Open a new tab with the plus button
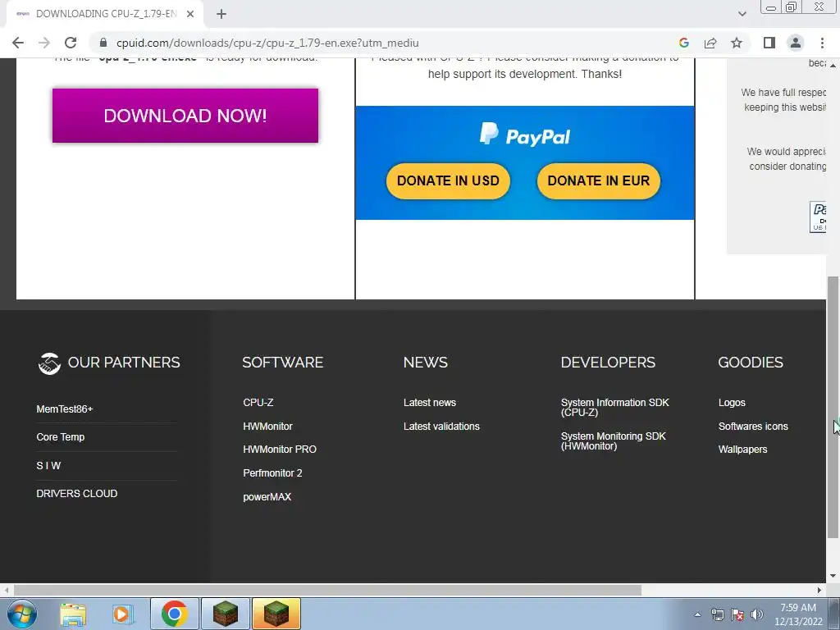Viewport: 840px width, 630px height. 221,14
